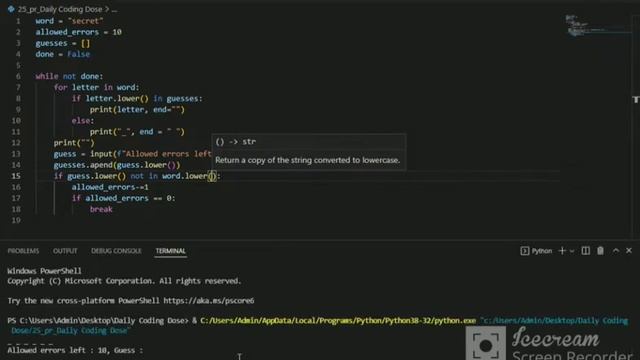640x360 pixels.
Task: Click the word "secret" string on line 1
Action: tap(86, 21)
